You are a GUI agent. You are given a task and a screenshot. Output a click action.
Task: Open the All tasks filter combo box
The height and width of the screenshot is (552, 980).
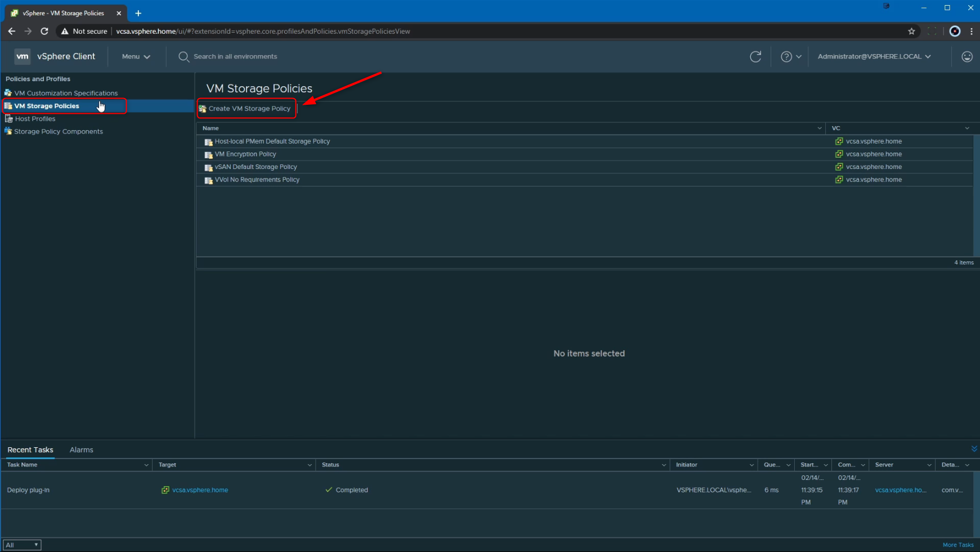click(x=22, y=545)
